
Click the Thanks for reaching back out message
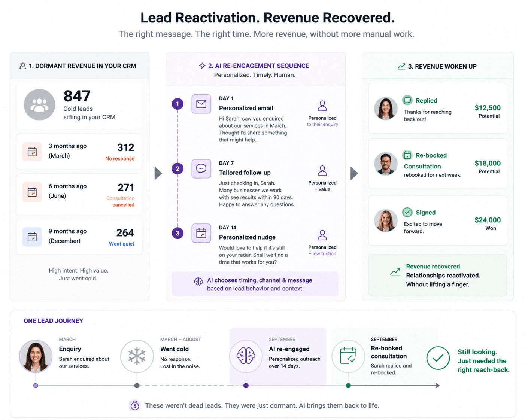428,115
